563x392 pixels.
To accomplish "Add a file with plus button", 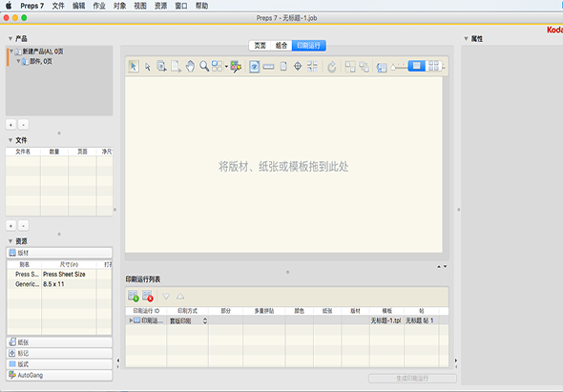I will 10,226.
